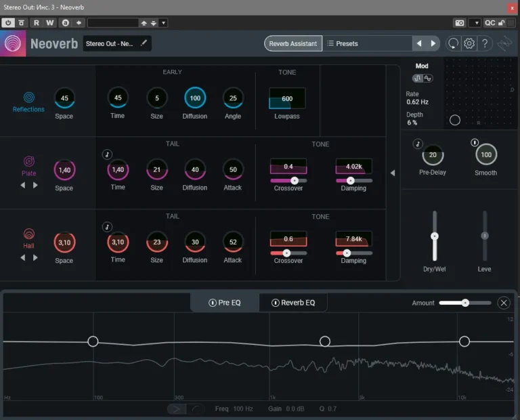Click the Read automation R button
520x420 pixels.
point(37,22)
